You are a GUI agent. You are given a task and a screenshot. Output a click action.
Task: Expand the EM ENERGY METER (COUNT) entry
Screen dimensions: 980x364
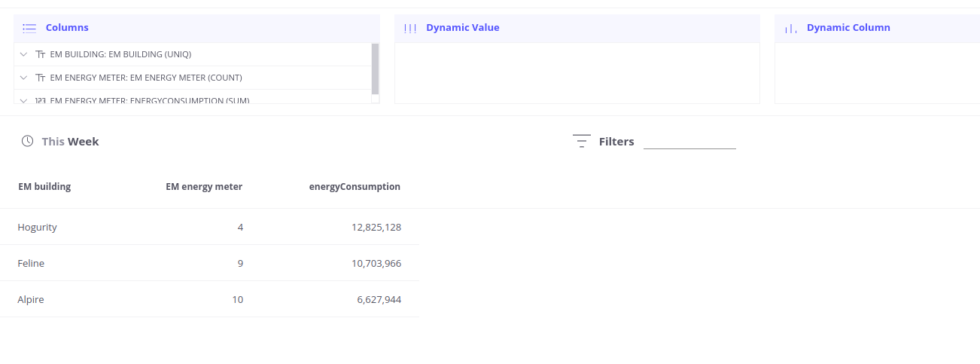(x=24, y=78)
